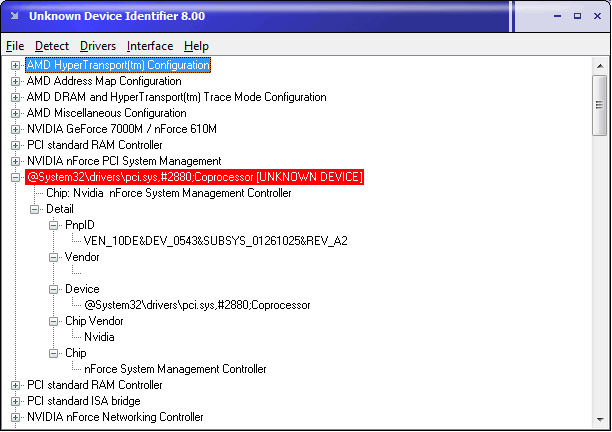Select NVIDIA nForce Networking Controller row
The image size is (612, 432).
pos(115,417)
